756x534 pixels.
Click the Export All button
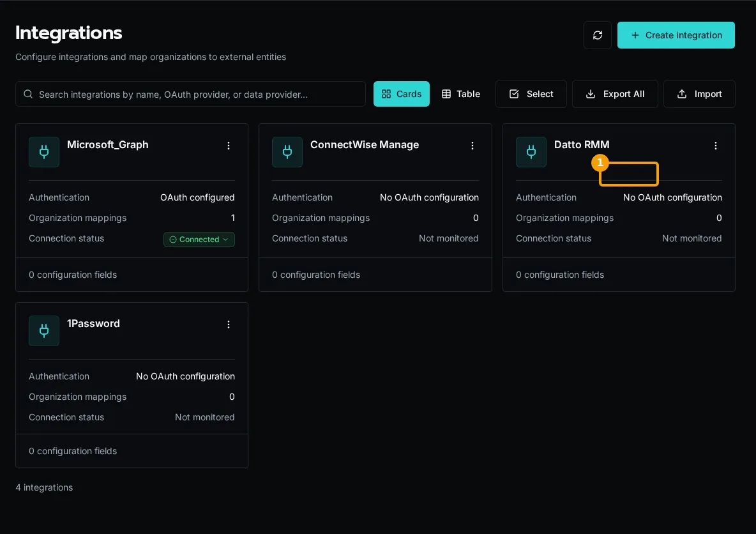point(615,94)
